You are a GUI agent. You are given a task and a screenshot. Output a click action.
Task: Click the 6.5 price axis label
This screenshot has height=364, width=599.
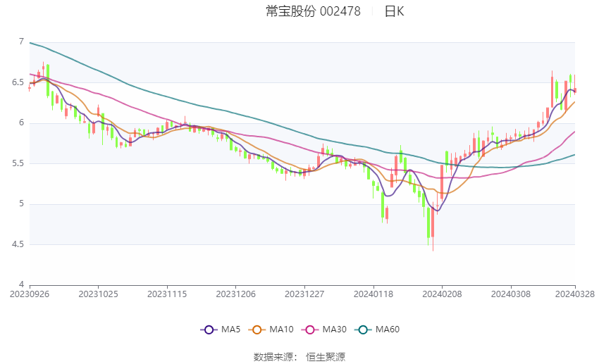pyautogui.click(x=18, y=82)
